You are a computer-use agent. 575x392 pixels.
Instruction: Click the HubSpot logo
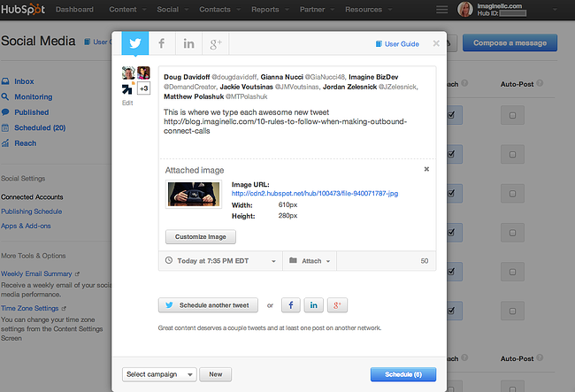pyautogui.click(x=23, y=9)
